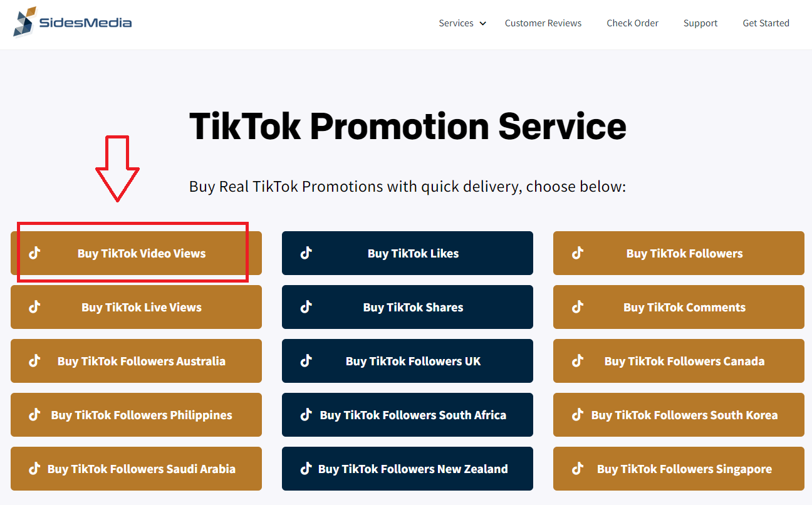Click TikTok icon on Buy TikTok Followers
The height and width of the screenshot is (505, 812).
(x=578, y=253)
